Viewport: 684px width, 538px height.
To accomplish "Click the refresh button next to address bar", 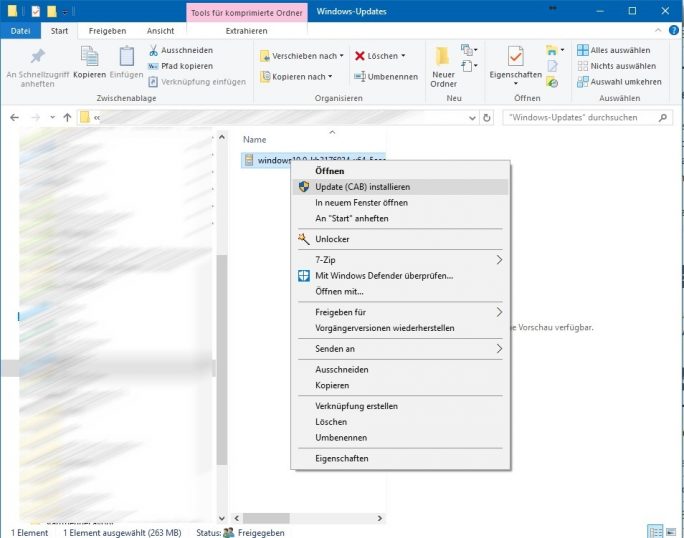I will pos(486,118).
